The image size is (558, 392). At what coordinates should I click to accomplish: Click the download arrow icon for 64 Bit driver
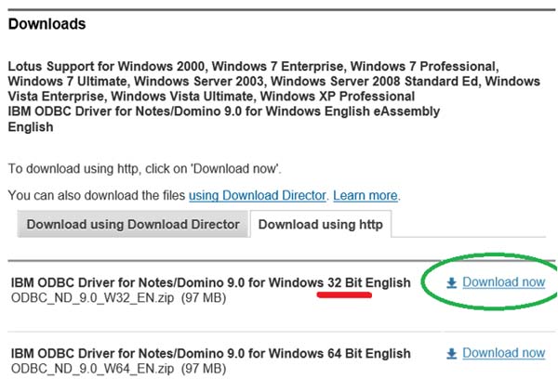pos(452,353)
